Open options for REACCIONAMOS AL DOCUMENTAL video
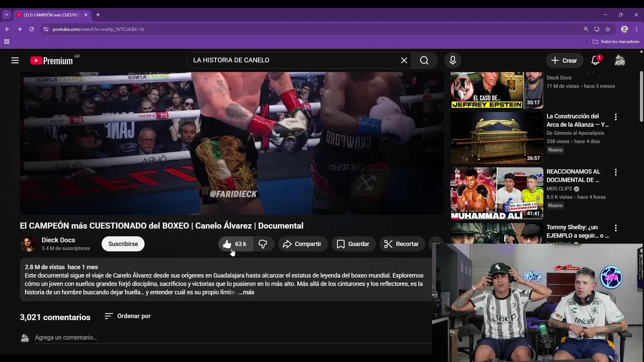Image resolution: width=644 pixels, height=362 pixels. click(615, 172)
